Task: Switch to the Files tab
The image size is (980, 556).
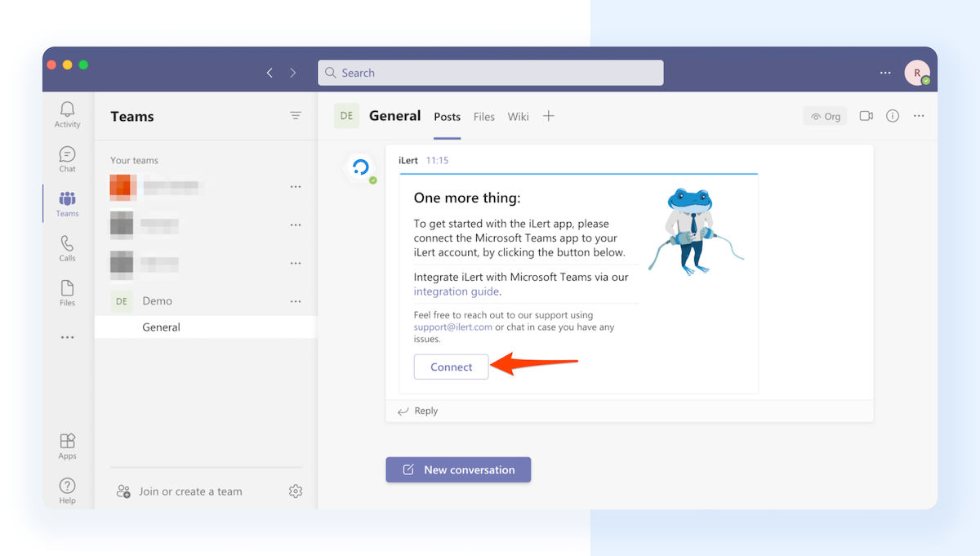Action: coord(483,116)
